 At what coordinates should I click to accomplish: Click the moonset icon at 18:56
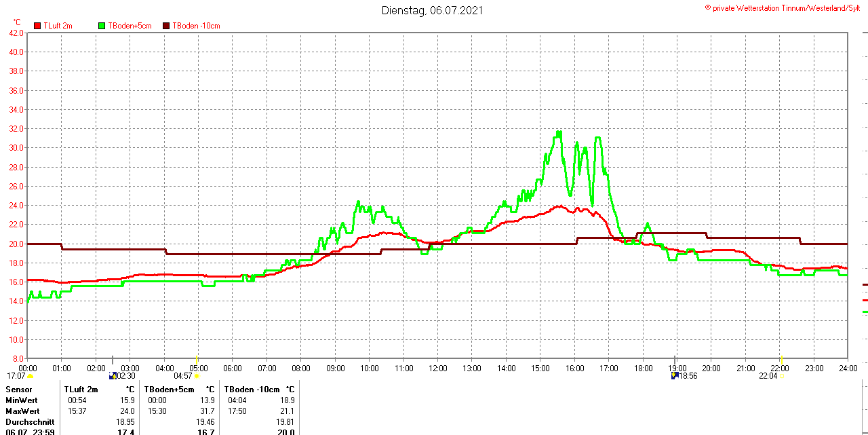tap(675, 375)
